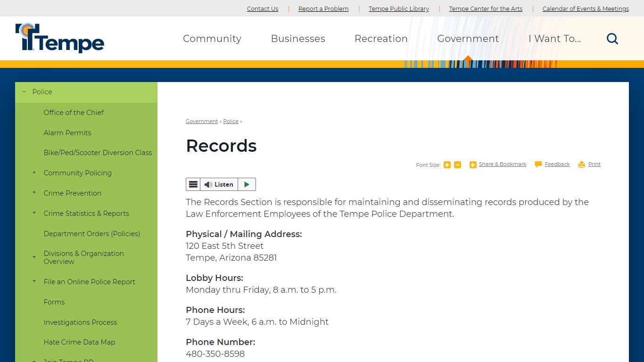Click the Print link

tap(594, 164)
